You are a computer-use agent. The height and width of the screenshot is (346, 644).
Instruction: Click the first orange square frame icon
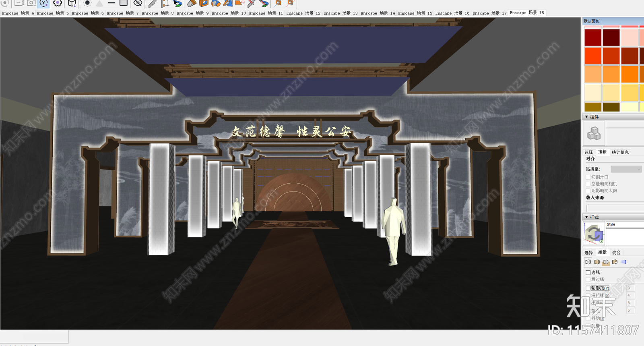(278, 3)
